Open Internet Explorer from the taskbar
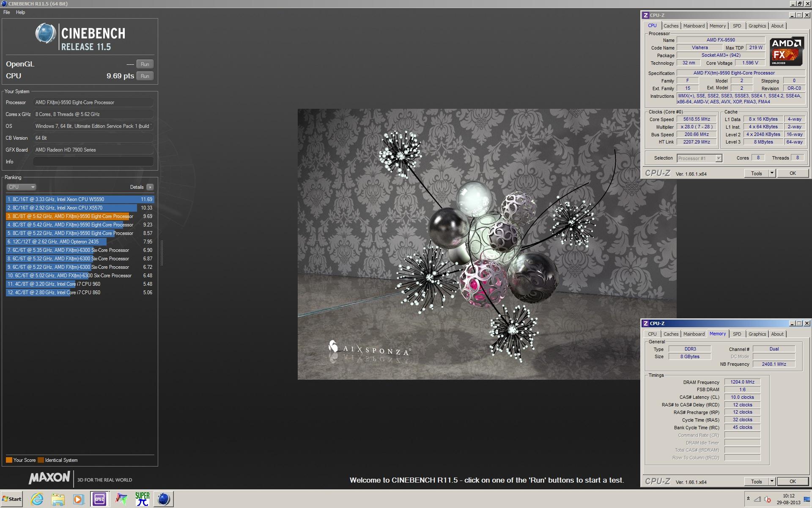This screenshot has height=508, width=812. click(37, 499)
